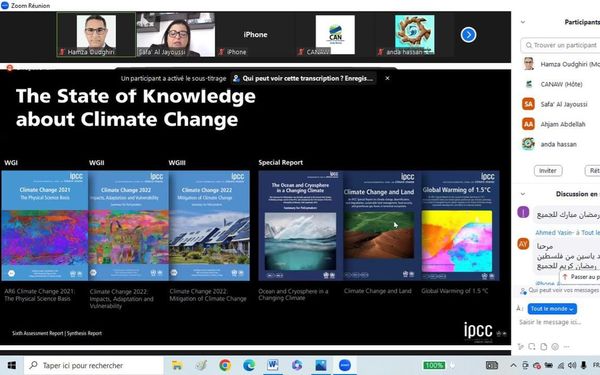The width and height of the screenshot is (600, 375).
Task: Click the 'Special Report' heading on slide
Action: pos(280,162)
